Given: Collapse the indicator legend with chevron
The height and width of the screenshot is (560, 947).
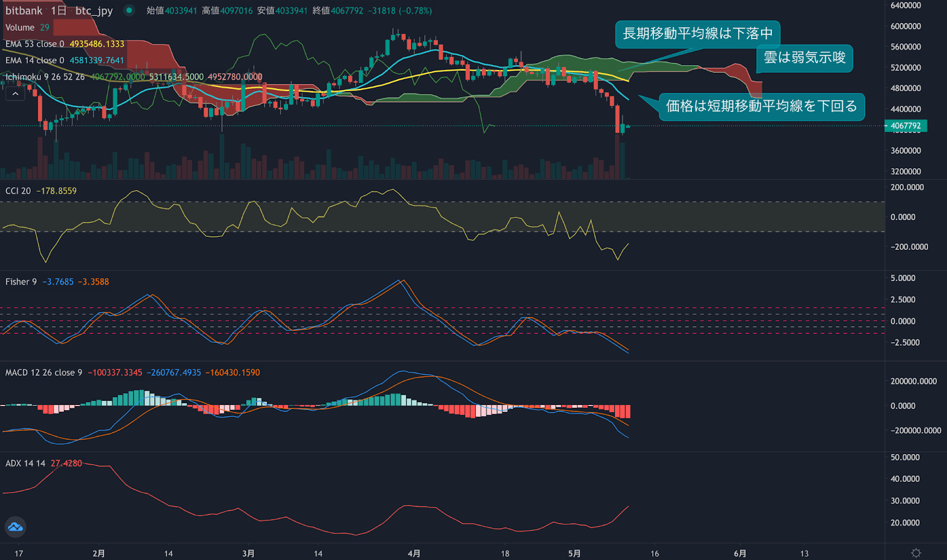Looking at the screenshot, I should (x=15, y=94).
